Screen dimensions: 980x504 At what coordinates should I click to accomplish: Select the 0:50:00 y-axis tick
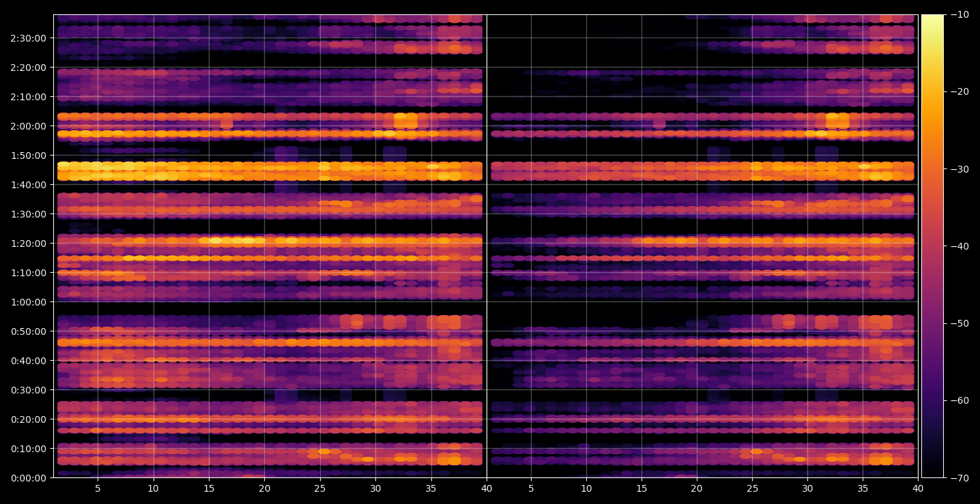coord(28,331)
